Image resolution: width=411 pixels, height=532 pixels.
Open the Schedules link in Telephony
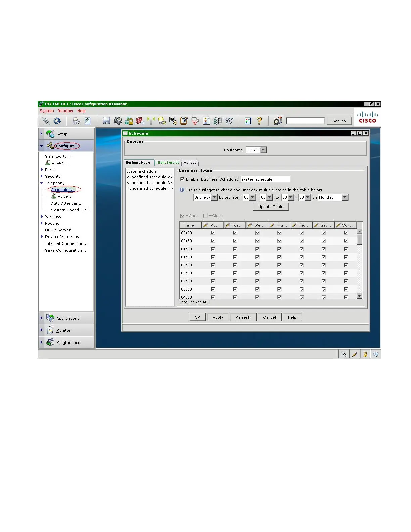click(x=63, y=190)
